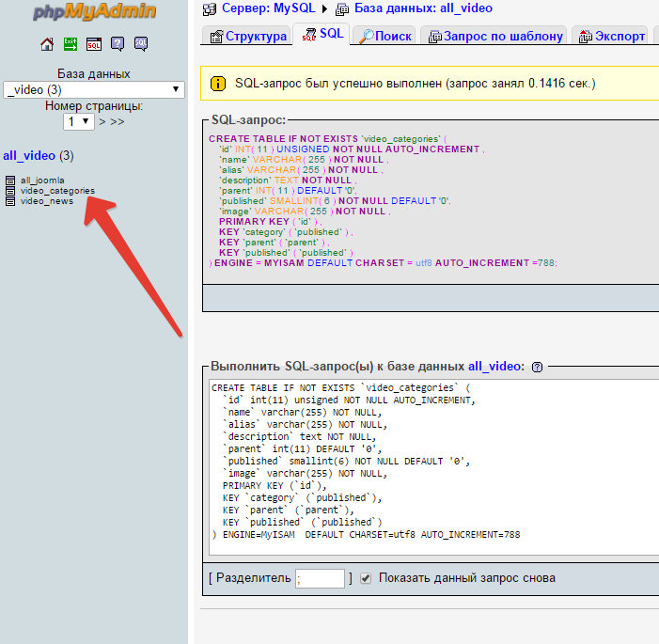Go to next page with > link
This screenshot has height=644, width=659.
pyautogui.click(x=102, y=121)
